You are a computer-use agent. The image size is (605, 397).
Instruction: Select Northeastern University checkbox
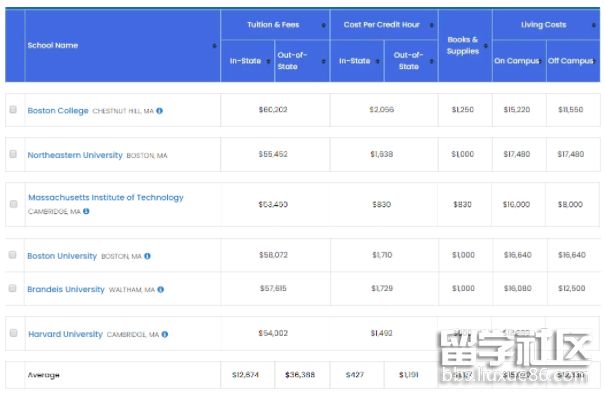coord(13,154)
